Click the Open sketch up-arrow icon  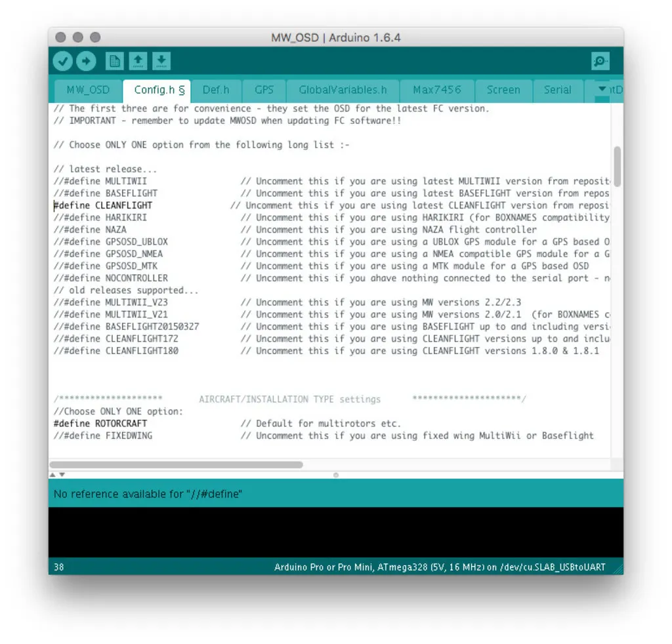coord(138,62)
